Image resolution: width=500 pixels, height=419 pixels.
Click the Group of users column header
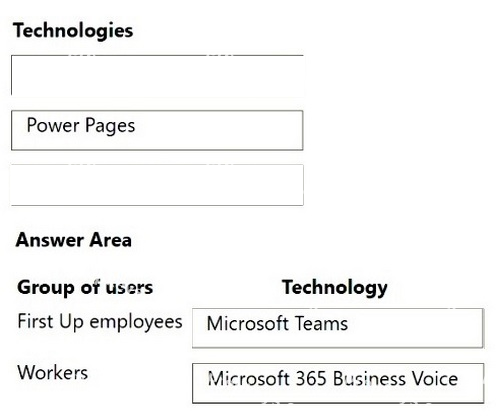click(85, 287)
